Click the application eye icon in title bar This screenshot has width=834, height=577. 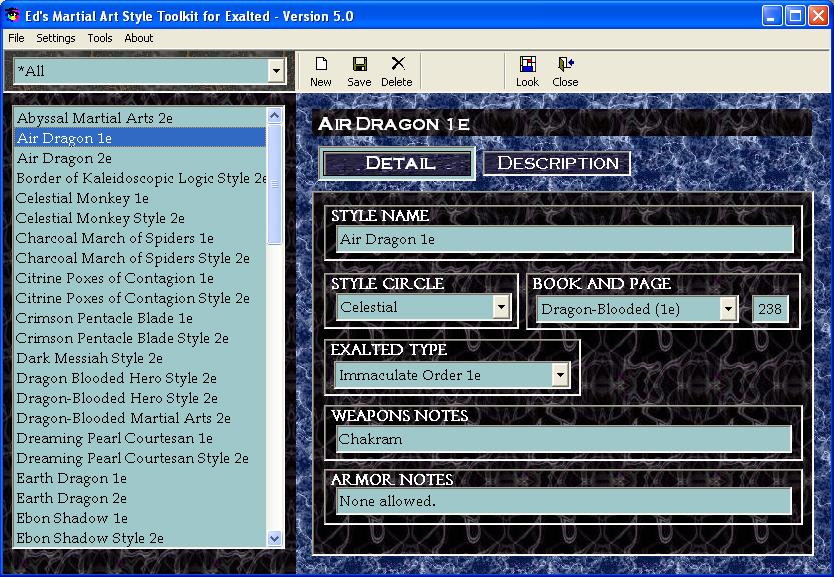pos(12,15)
